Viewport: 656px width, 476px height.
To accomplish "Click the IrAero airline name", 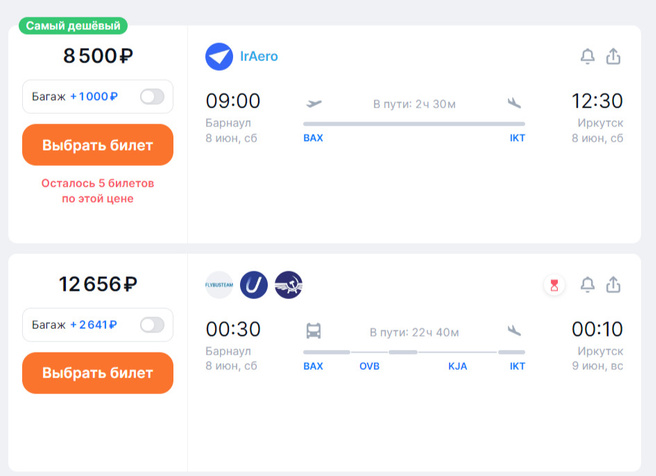I will (x=259, y=57).
